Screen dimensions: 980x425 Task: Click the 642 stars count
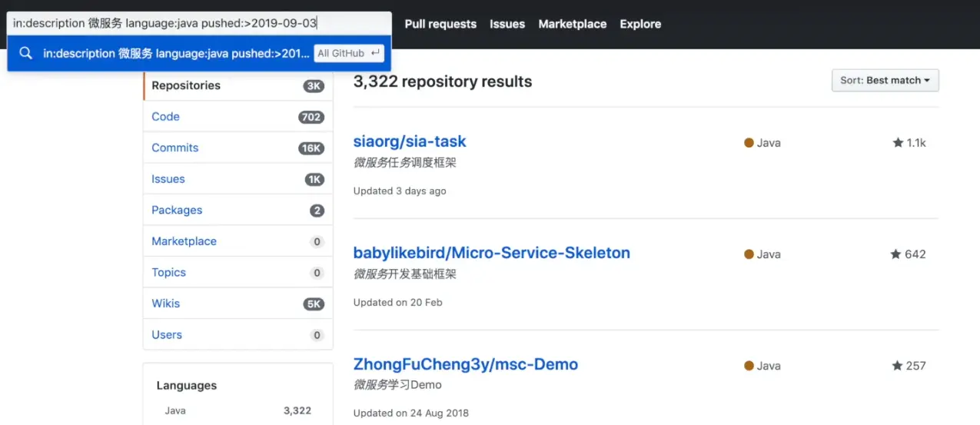pyautogui.click(x=915, y=254)
